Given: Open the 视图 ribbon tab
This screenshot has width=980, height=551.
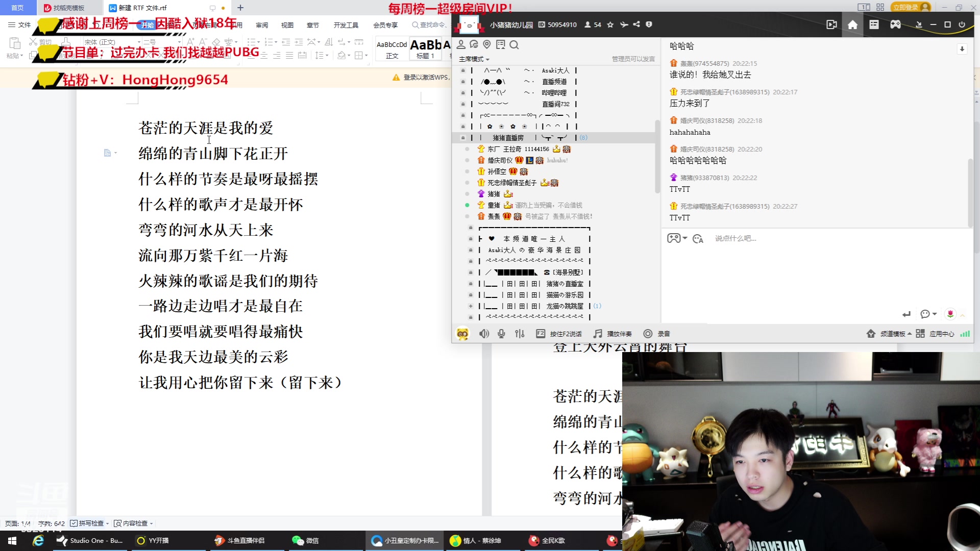Looking at the screenshot, I should pos(287,25).
